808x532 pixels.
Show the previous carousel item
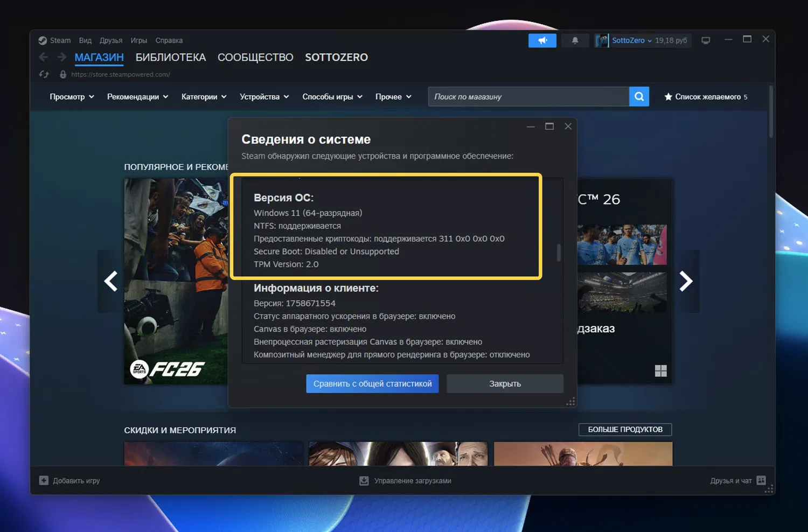click(111, 281)
